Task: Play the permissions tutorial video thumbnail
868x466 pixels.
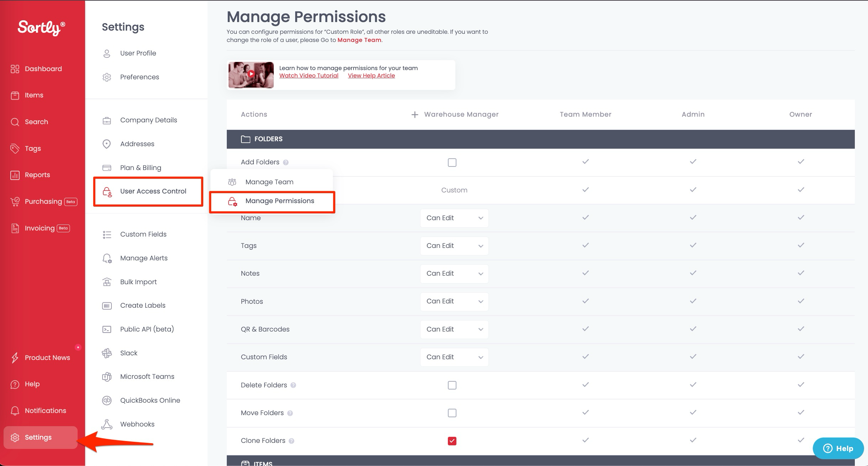Action: (251, 75)
